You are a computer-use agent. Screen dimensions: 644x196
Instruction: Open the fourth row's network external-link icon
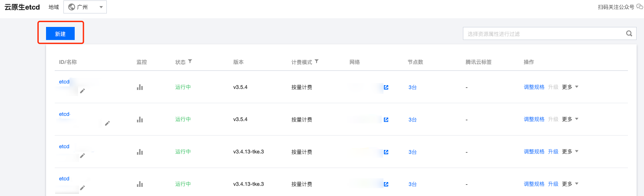(x=386, y=184)
